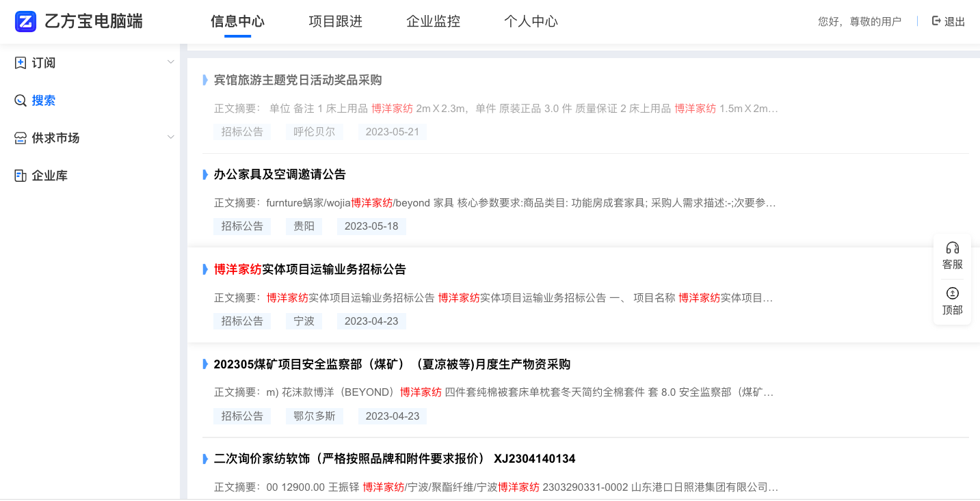Image resolution: width=980 pixels, height=501 pixels.
Task: Click the 2023-05-18 date tag
Action: 371,226
